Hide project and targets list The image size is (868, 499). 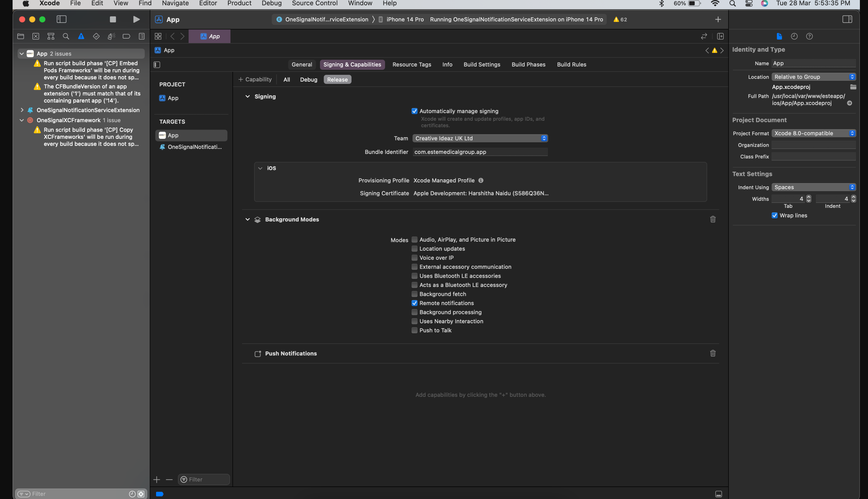[157, 65]
